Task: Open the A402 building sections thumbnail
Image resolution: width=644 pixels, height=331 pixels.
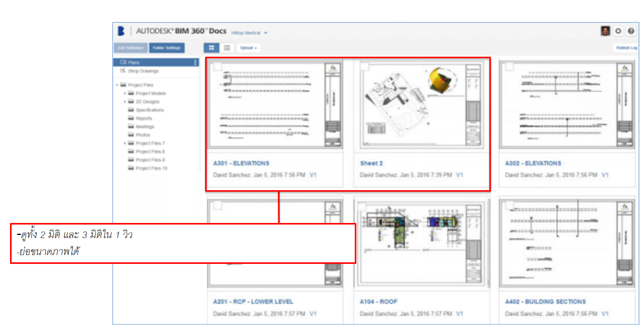Action: click(567, 243)
